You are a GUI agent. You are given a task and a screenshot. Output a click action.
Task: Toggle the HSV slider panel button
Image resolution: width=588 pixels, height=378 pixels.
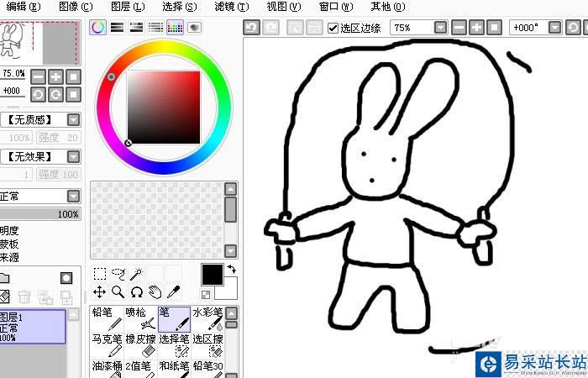(x=136, y=28)
